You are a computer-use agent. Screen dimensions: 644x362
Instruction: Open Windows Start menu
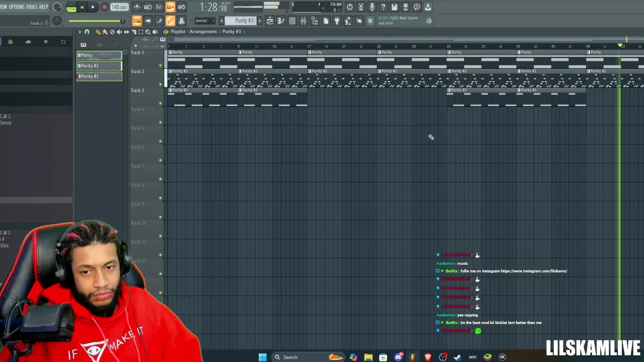point(263,357)
